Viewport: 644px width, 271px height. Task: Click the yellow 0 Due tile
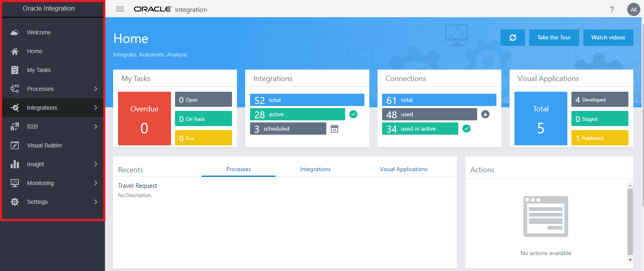[x=203, y=138]
